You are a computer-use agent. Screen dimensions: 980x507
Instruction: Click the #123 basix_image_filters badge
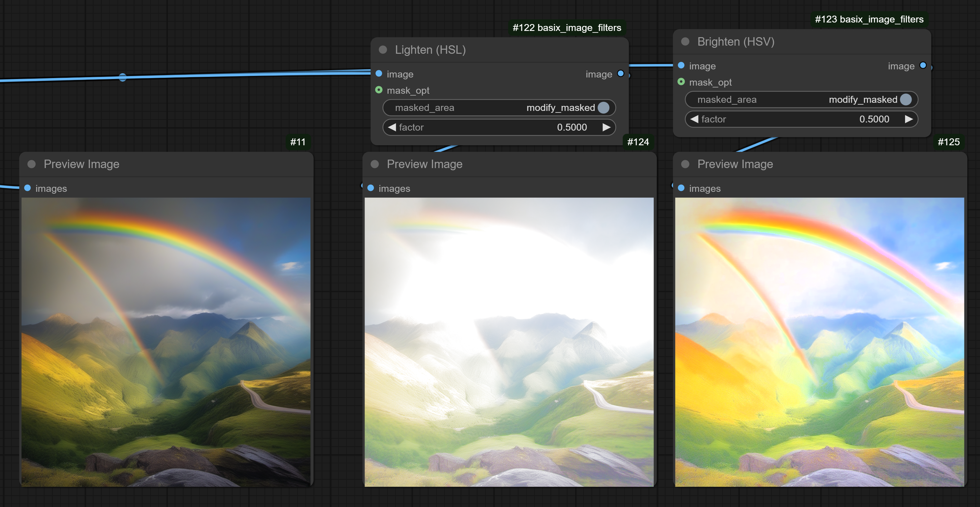(869, 19)
